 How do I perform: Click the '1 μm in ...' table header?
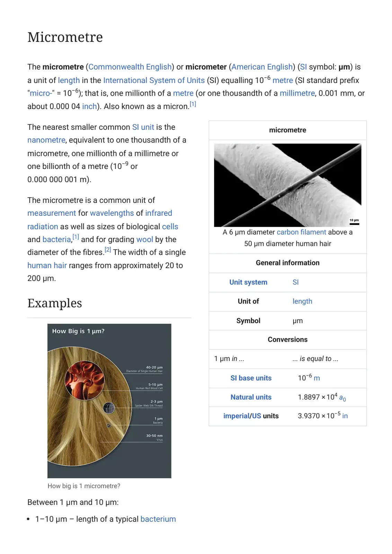coord(229,359)
